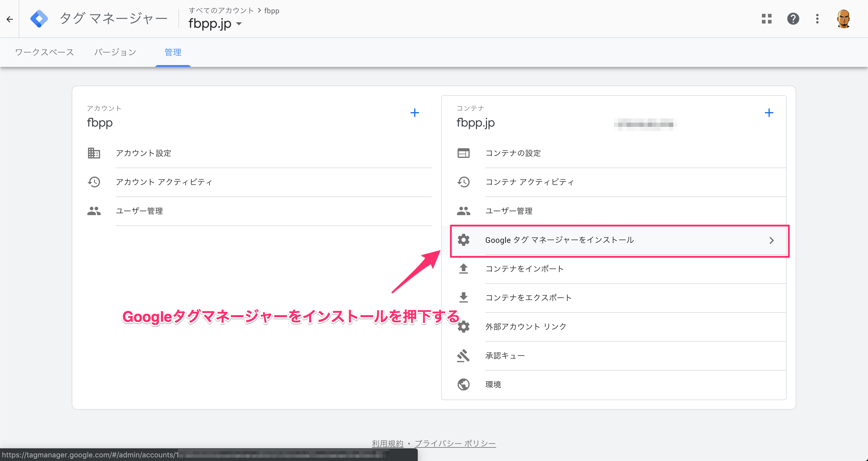Click the gavel icon beside 承認キュー
The width and height of the screenshot is (868, 461).
[463, 356]
